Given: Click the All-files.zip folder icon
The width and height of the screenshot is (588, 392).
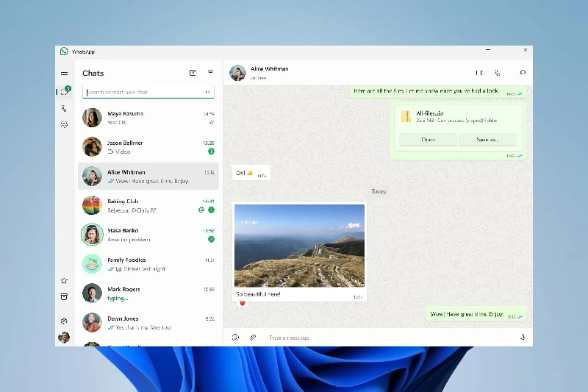Looking at the screenshot, I should [x=406, y=116].
